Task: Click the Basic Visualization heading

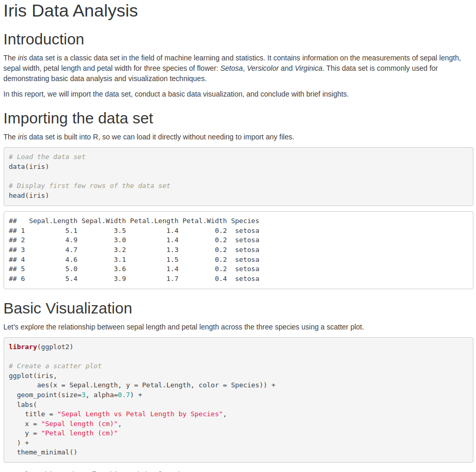Action: 68,308
